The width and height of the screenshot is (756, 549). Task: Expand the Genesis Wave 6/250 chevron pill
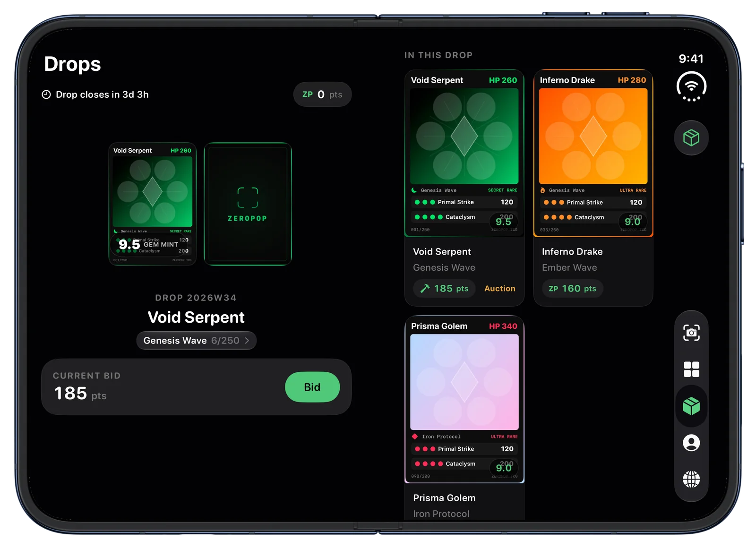click(196, 341)
